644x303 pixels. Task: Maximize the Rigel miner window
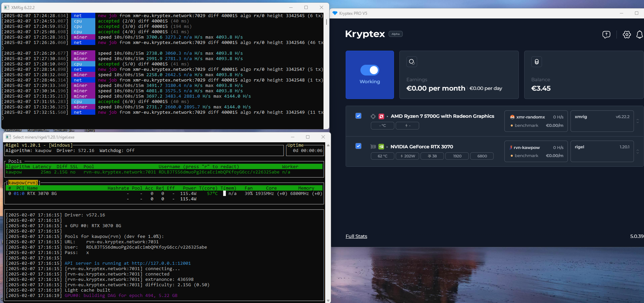click(308, 137)
